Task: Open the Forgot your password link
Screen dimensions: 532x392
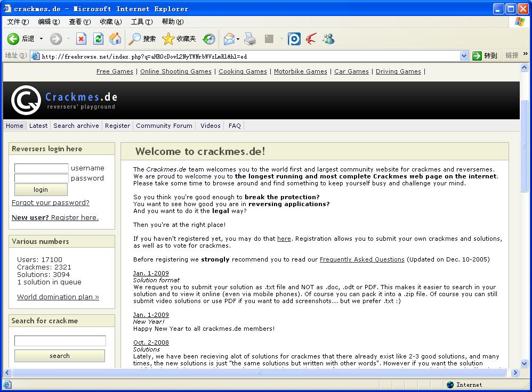Action: (51, 202)
